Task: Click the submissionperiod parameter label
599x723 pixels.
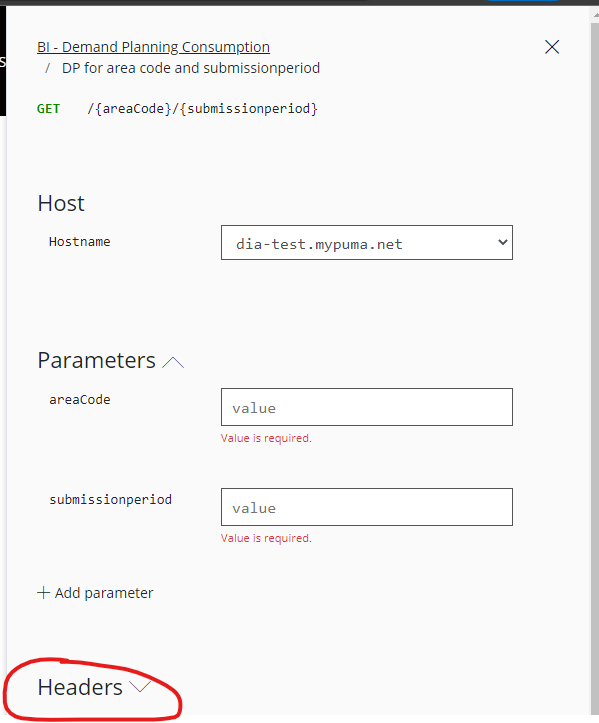Action: (x=111, y=500)
